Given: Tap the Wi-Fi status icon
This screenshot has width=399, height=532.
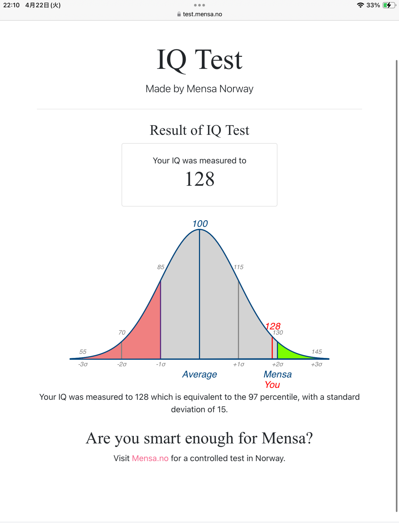Looking at the screenshot, I should click(360, 5).
